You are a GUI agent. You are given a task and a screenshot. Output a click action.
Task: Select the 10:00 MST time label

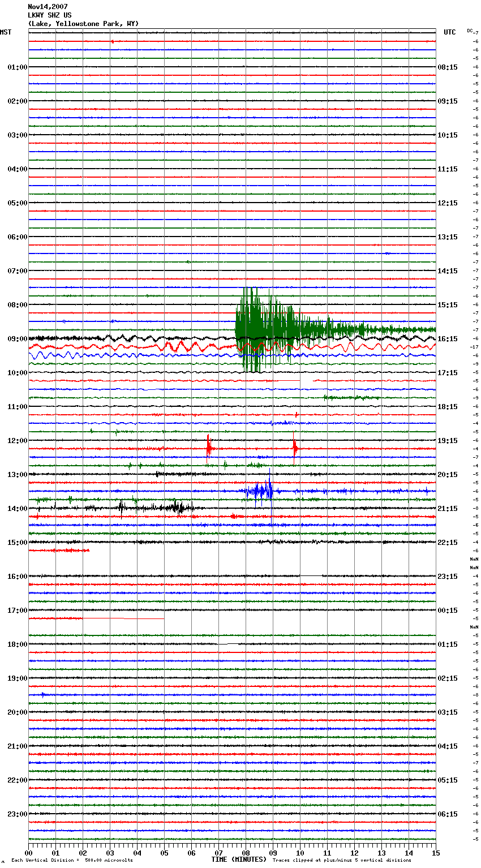pos(18,373)
